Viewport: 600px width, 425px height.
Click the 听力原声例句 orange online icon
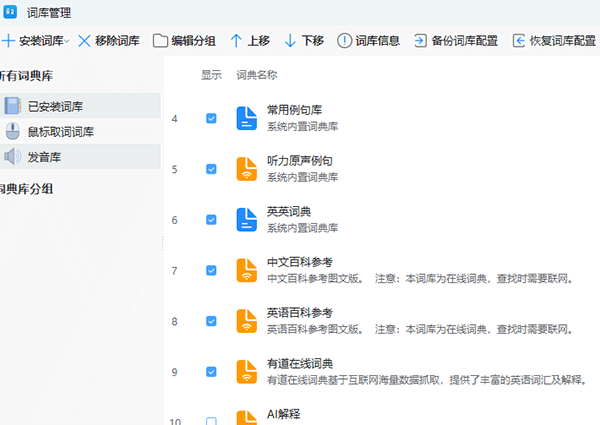click(x=247, y=169)
